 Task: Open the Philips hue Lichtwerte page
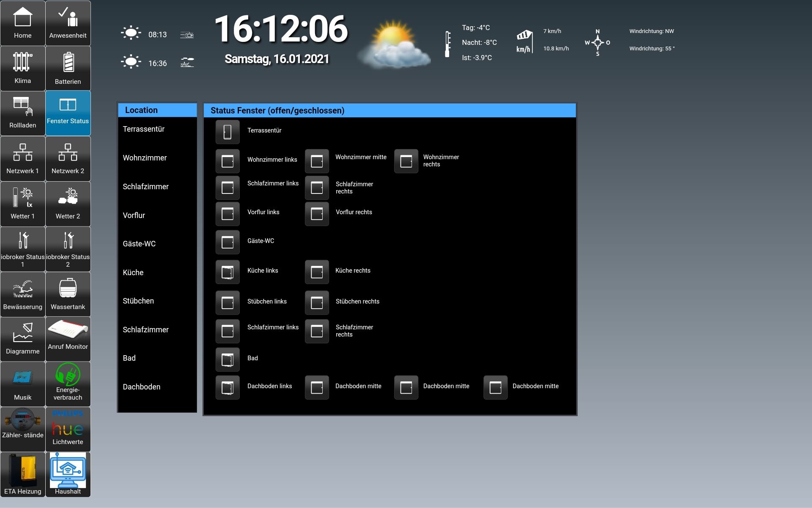click(x=68, y=429)
